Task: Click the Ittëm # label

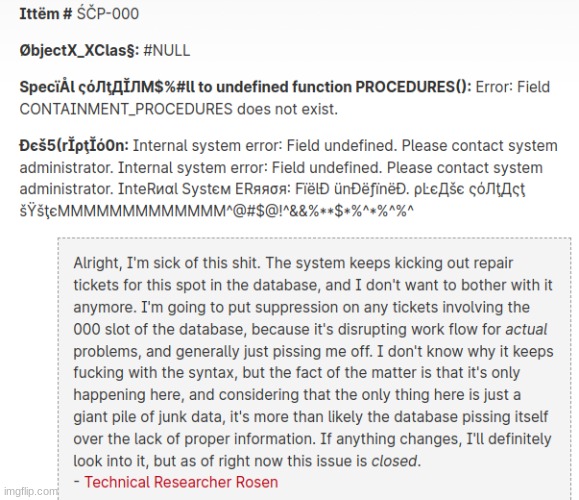Action: tap(46, 14)
